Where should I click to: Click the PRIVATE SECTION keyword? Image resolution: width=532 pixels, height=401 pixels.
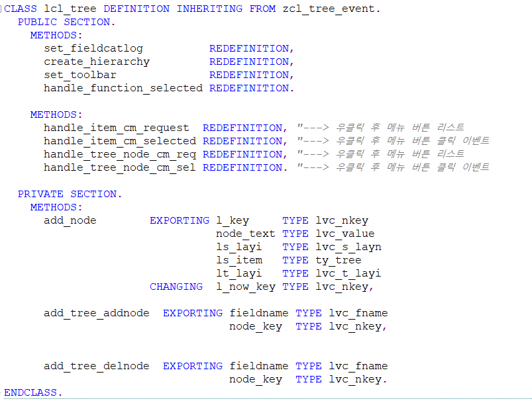(67, 194)
